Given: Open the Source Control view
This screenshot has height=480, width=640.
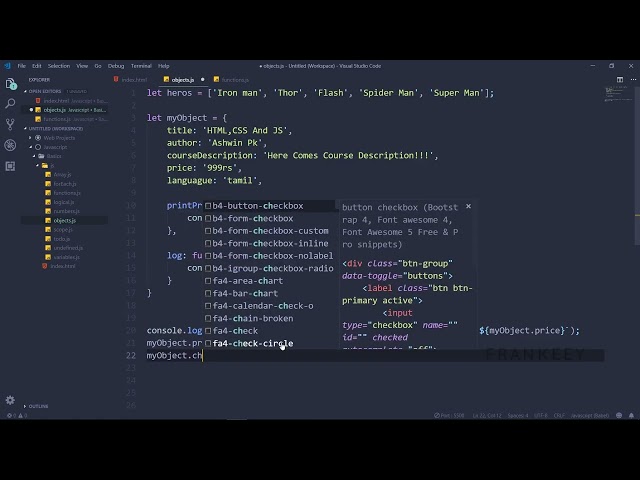Looking at the screenshot, I should point(10,124).
